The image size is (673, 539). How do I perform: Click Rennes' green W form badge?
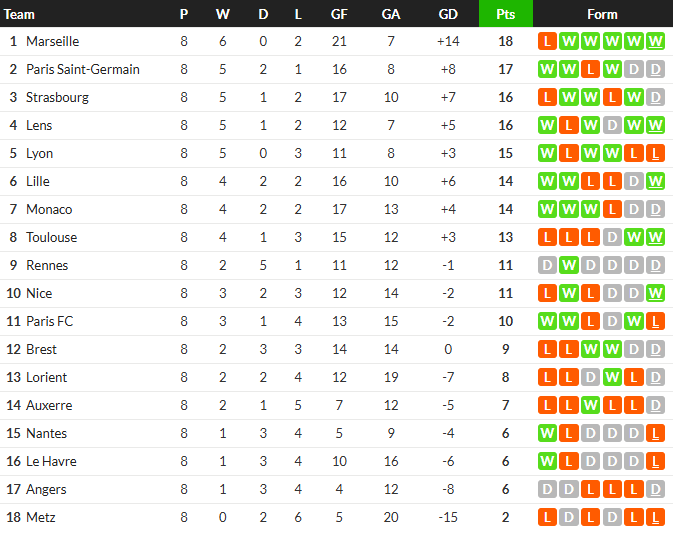(569, 265)
